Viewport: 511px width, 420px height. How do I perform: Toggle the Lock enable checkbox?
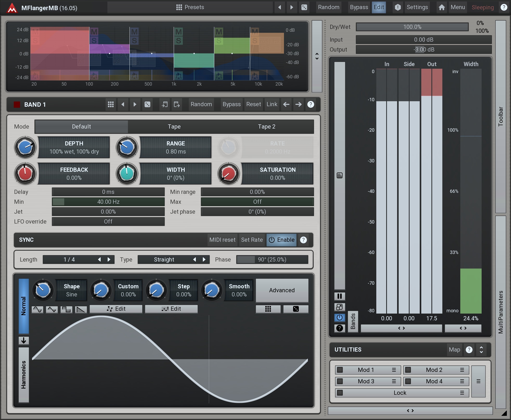point(340,393)
